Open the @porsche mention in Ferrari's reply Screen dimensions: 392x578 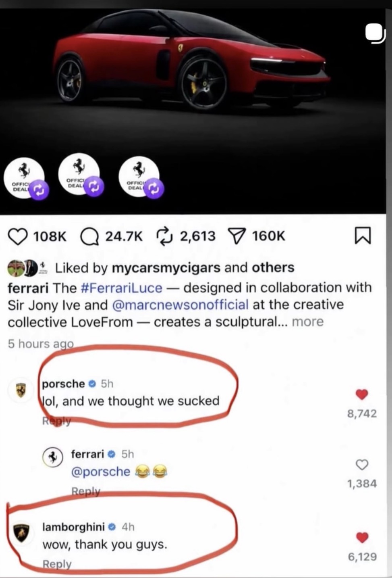pos(101,472)
